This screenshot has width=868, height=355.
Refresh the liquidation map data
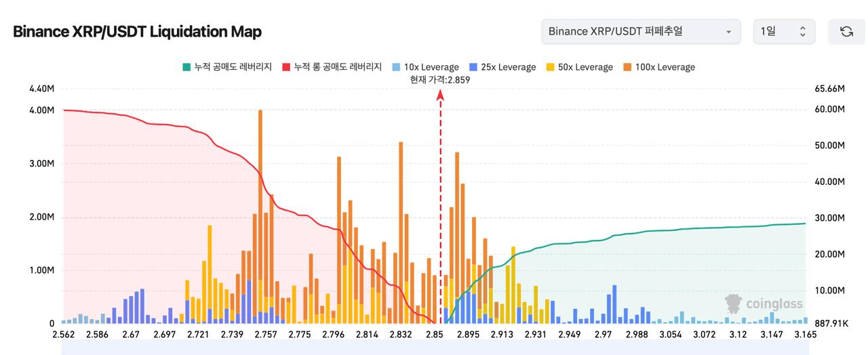(x=846, y=32)
